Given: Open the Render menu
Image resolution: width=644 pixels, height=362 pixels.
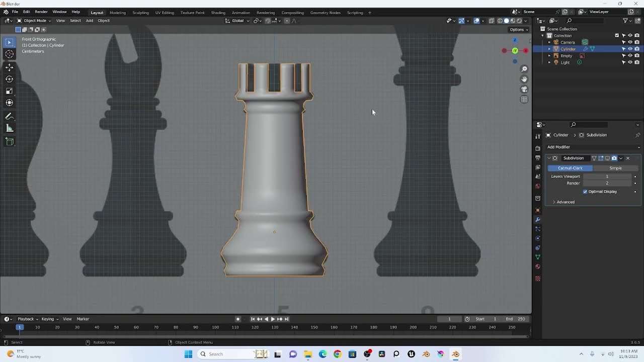Looking at the screenshot, I should click(x=41, y=12).
